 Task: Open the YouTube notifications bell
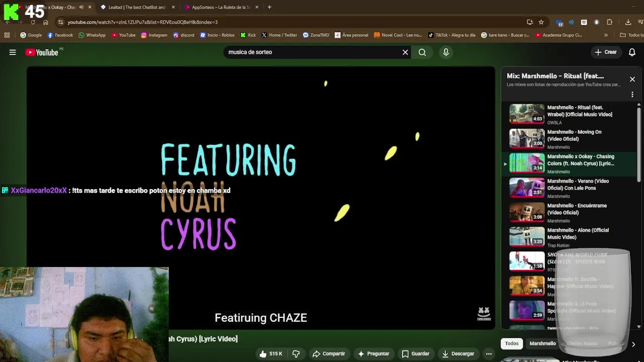click(632, 52)
